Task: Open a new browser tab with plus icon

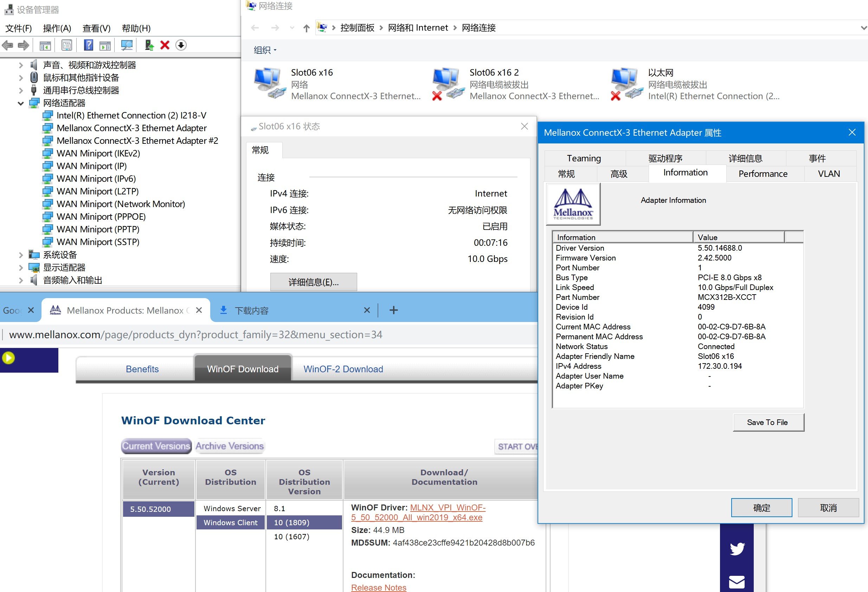Action: (x=393, y=310)
